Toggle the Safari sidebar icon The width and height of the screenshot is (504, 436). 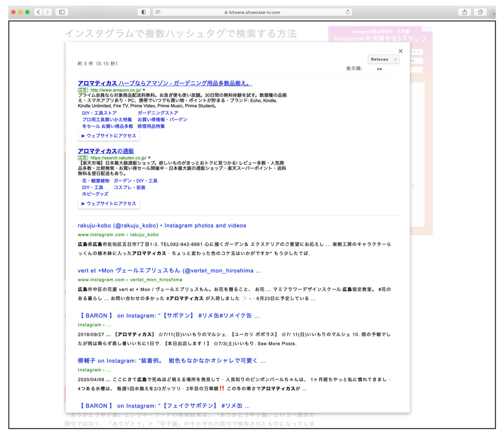point(61,12)
